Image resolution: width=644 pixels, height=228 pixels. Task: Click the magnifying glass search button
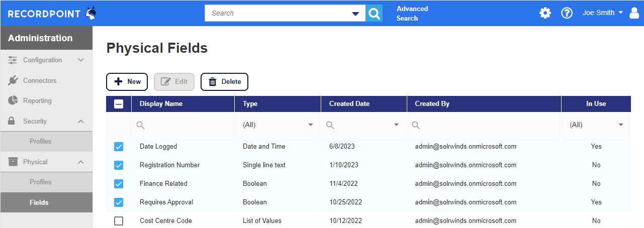(374, 14)
